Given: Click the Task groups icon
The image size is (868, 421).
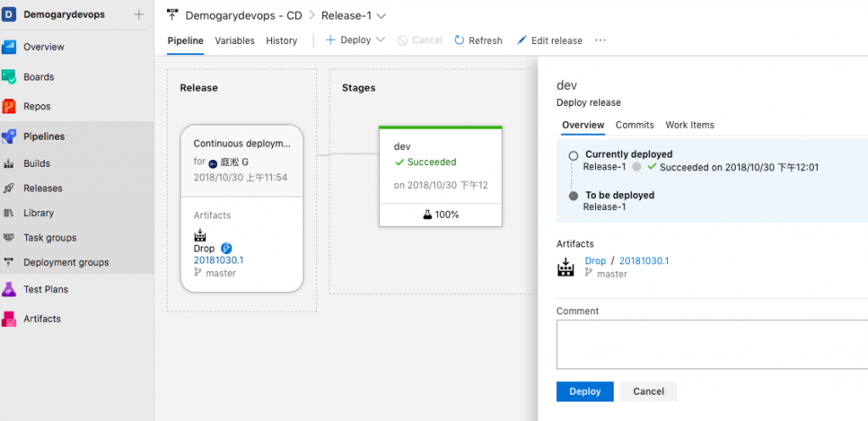Looking at the screenshot, I should 8,238.
